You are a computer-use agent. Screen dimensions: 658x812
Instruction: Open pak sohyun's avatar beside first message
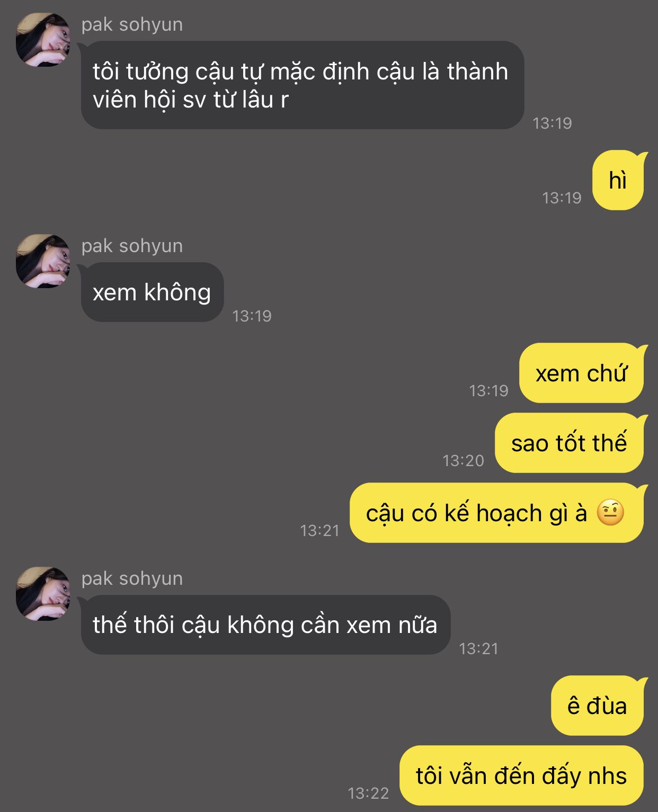43,40
